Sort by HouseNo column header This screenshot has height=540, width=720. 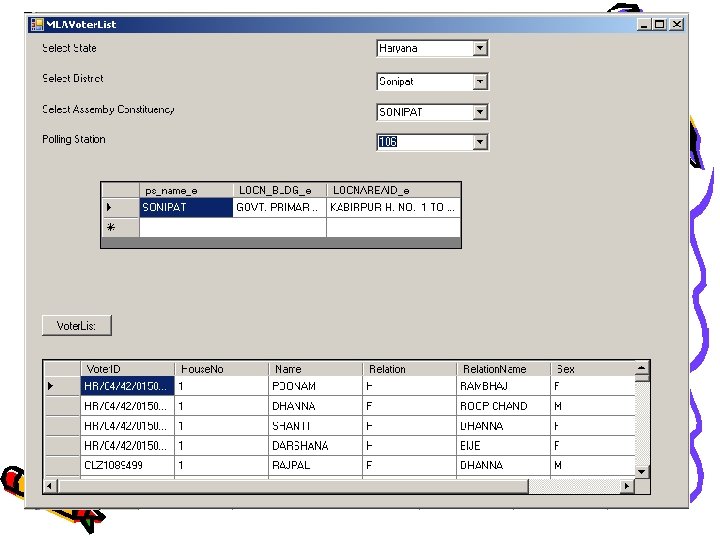coord(222,369)
